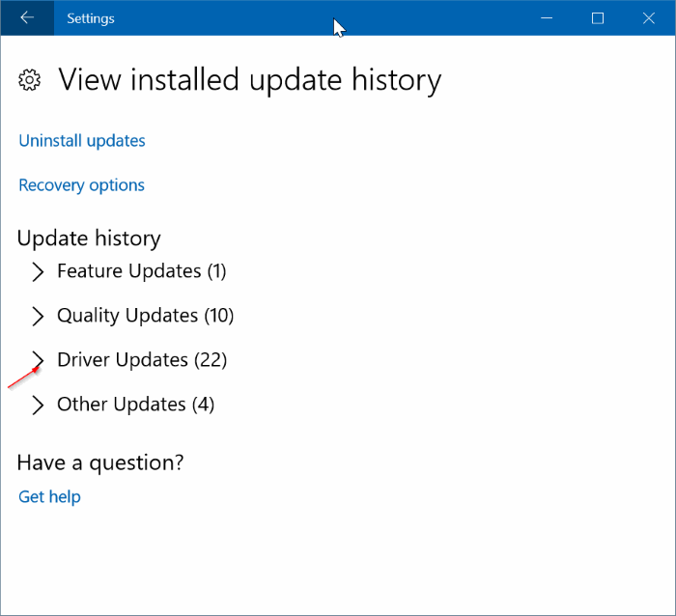The width and height of the screenshot is (676, 616).
Task: Select the Driver Updates (22) label
Action: click(x=142, y=360)
